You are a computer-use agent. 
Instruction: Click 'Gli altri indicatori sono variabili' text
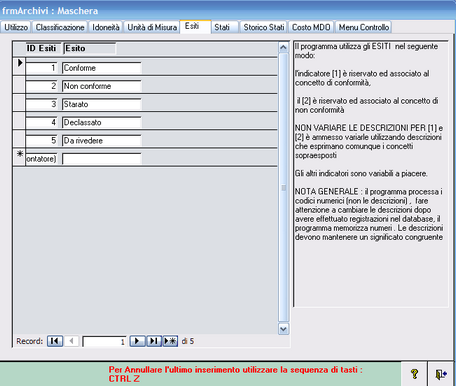(361, 173)
